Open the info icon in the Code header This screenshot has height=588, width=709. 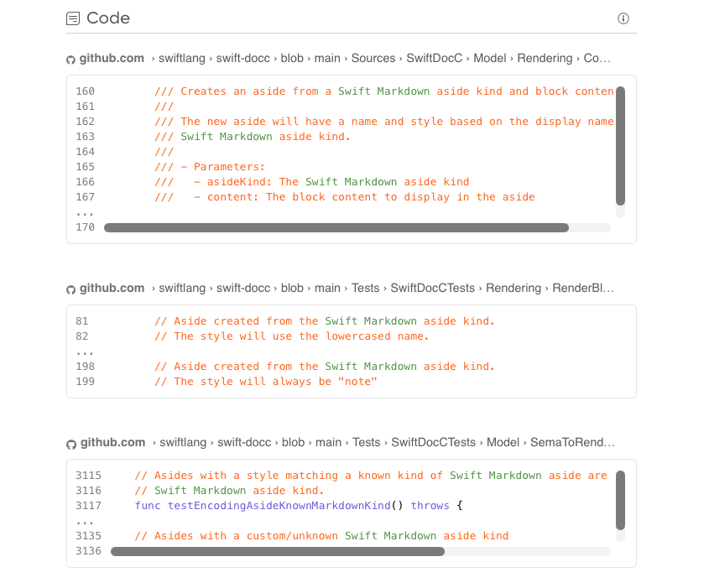coord(623,18)
